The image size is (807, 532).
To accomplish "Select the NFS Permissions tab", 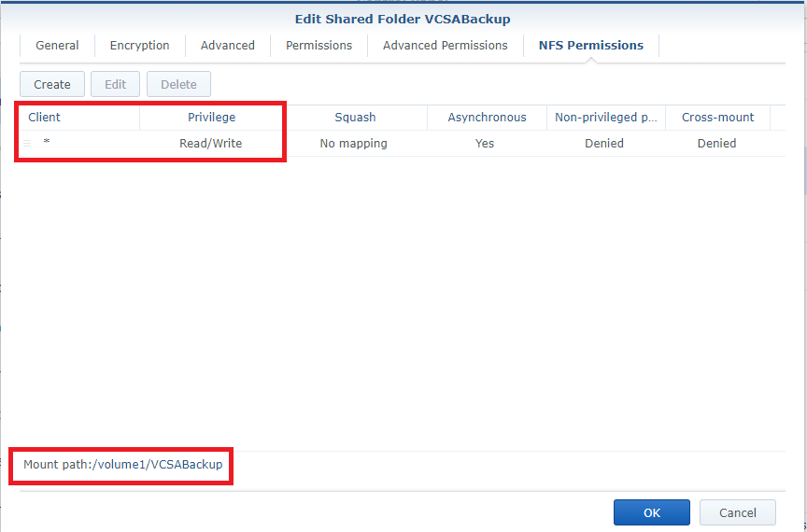I will (x=590, y=45).
